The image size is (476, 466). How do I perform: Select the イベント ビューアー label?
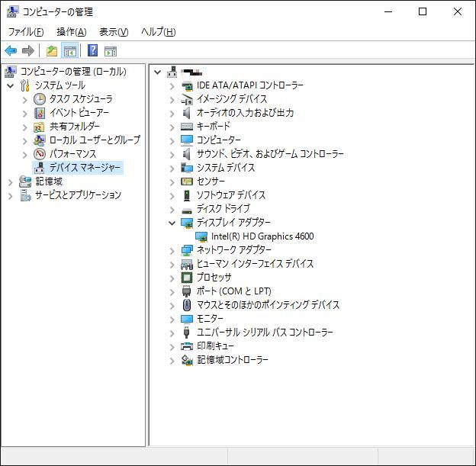pyautogui.click(x=79, y=113)
